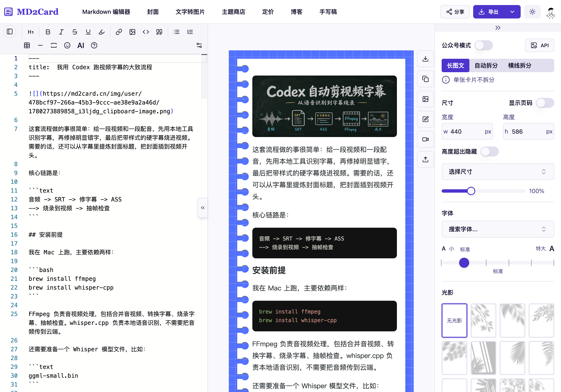Toggle 公众号模式 switch

click(483, 45)
